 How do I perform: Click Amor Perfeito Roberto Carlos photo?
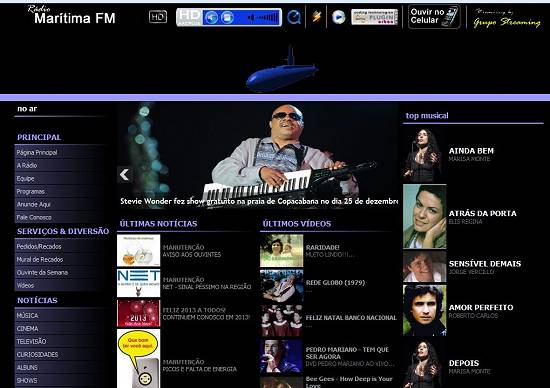[425, 310]
